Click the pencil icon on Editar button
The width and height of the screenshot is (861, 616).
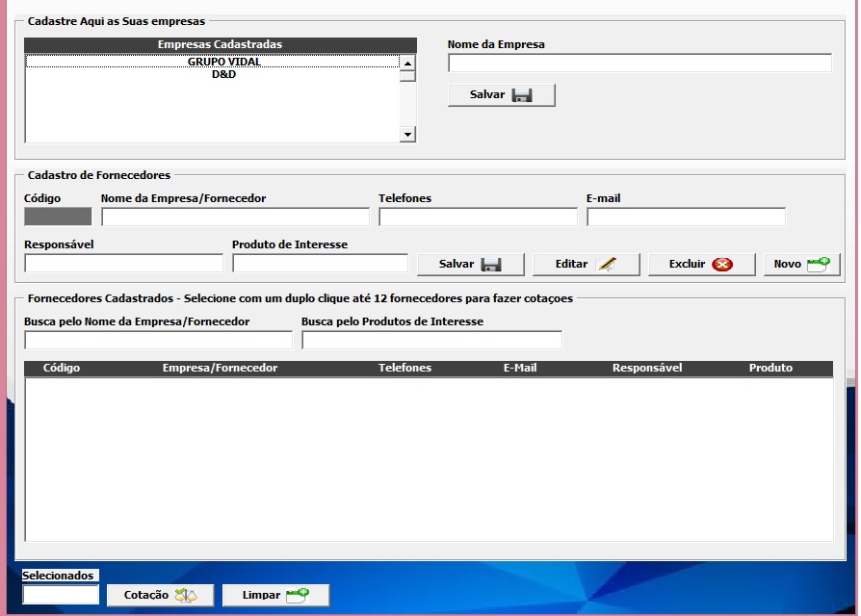(608, 264)
